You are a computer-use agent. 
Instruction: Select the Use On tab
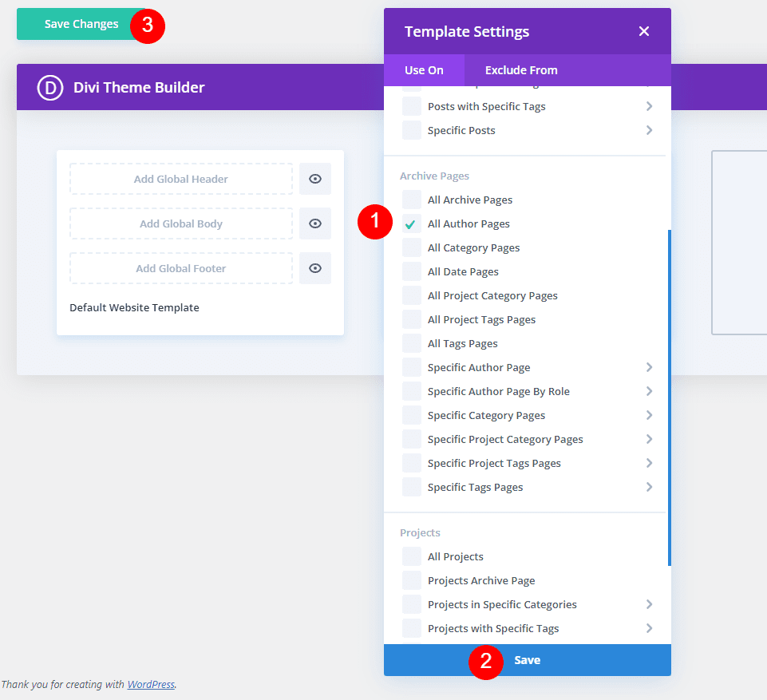point(424,70)
